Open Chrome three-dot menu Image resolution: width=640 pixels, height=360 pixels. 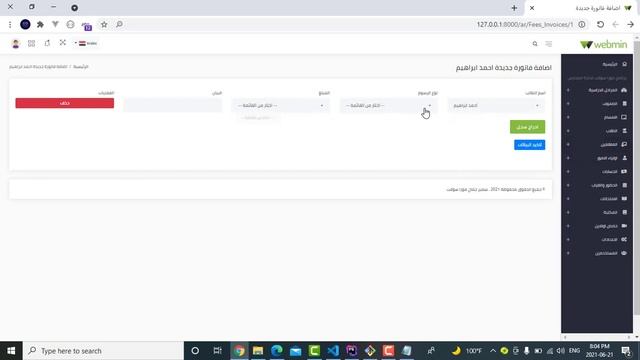10,24
